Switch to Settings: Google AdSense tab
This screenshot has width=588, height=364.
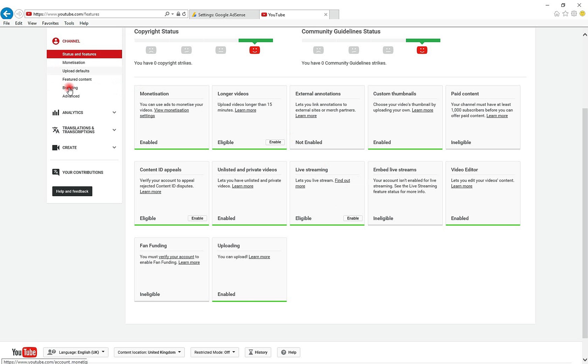point(222,14)
